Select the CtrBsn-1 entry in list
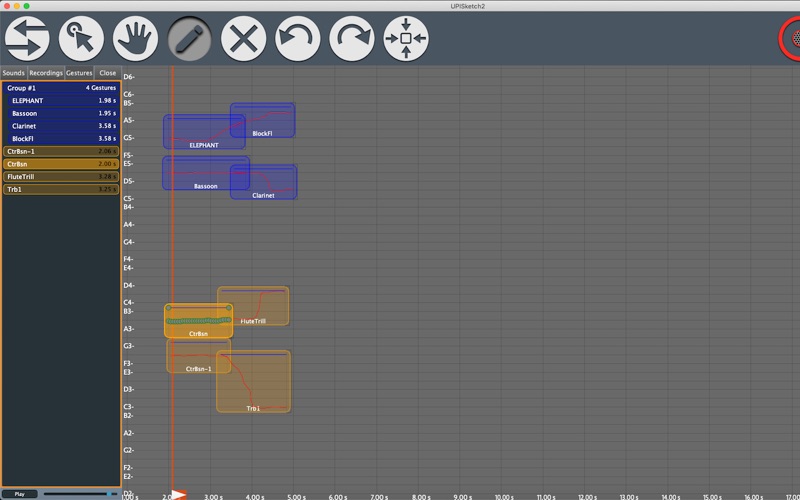 click(x=61, y=151)
